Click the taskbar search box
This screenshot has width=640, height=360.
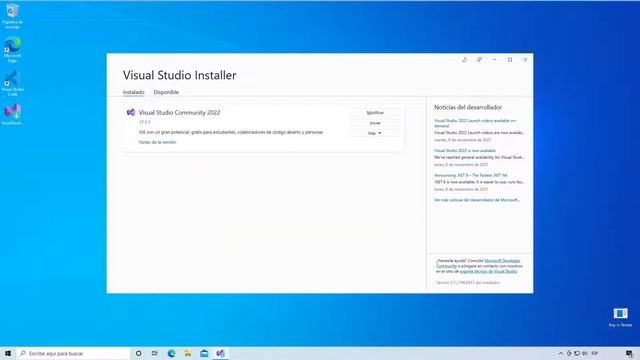[x=73, y=353]
